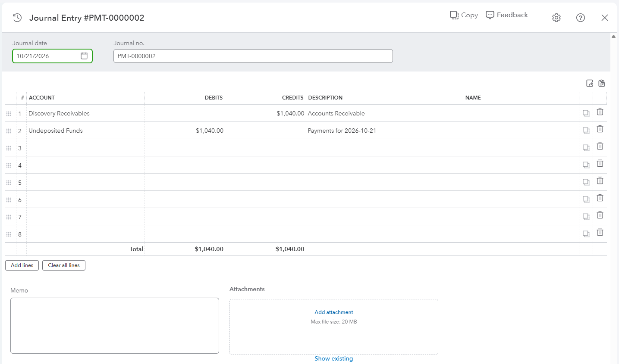Click the drag handle for line 1
This screenshot has width=619, height=364.
(9, 114)
